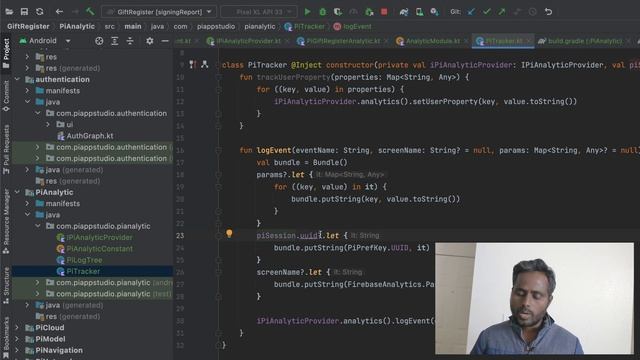Click the webcam video overlay
This screenshot has width=640, height=360.
534,298
